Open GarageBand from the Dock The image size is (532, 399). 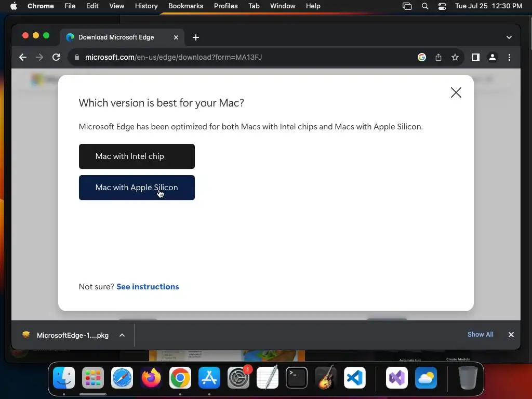[x=326, y=378]
